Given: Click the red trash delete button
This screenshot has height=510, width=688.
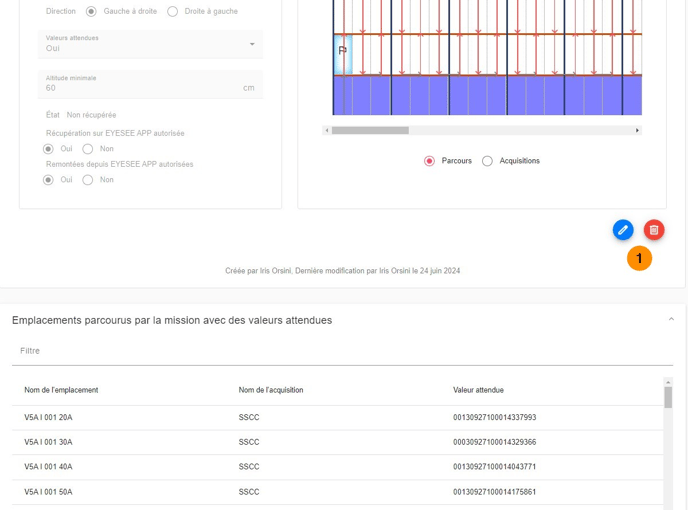Looking at the screenshot, I should click(653, 230).
